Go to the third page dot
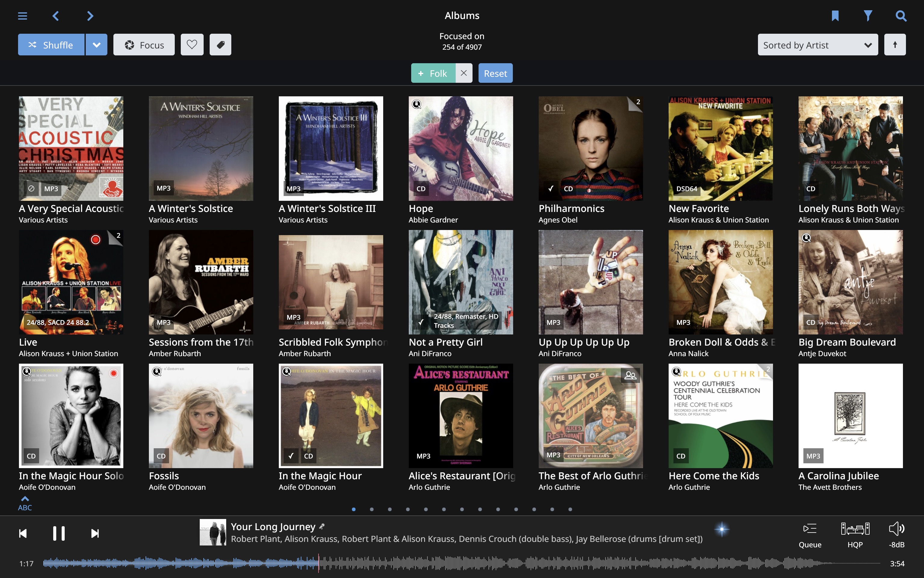 (x=390, y=509)
